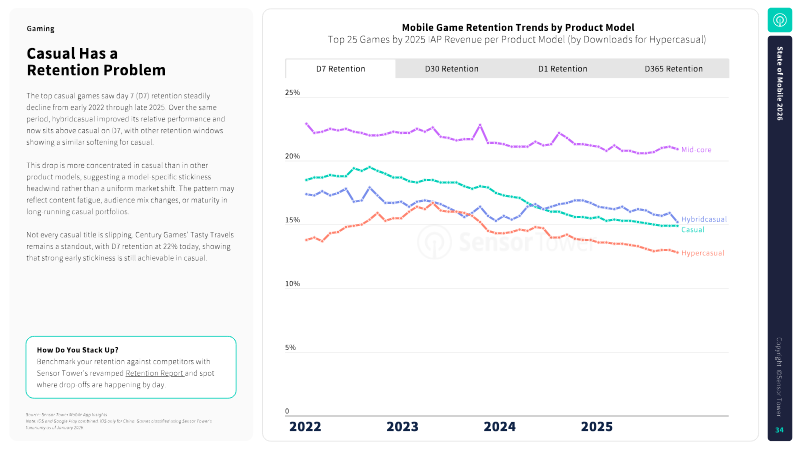Select the 2025 year axis marker
This screenshot has width=800, height=450.
pyautogui.click(x=597, y=427)
